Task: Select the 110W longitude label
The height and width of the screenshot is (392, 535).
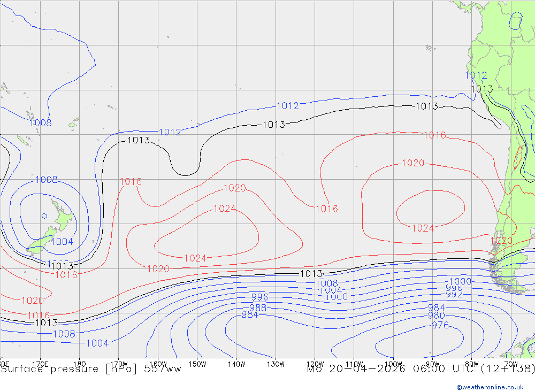Action: (x=354, y=364)
